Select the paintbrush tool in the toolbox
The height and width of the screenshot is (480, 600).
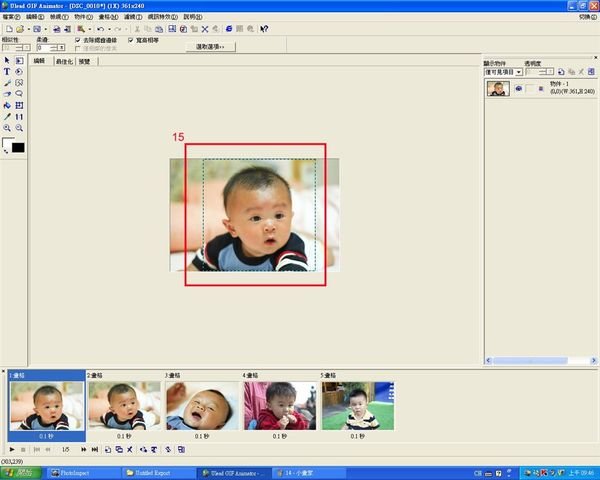click(x=7, y=83)
